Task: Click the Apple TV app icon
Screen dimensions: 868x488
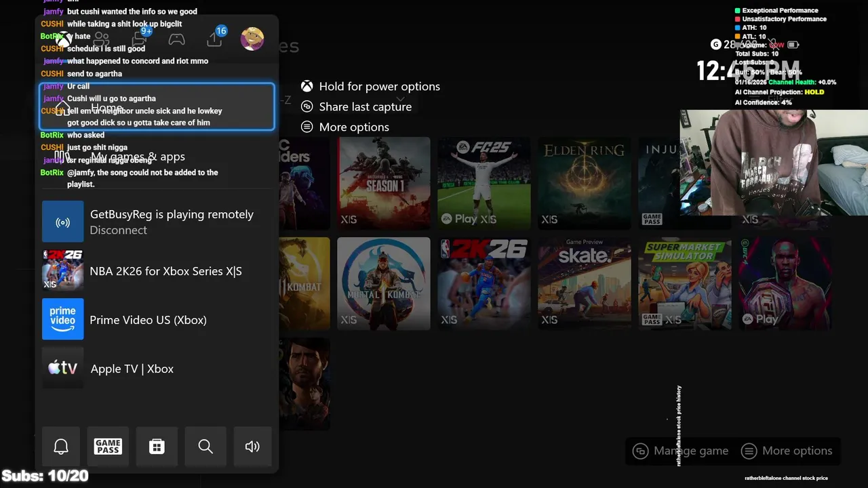Action: 63,368
